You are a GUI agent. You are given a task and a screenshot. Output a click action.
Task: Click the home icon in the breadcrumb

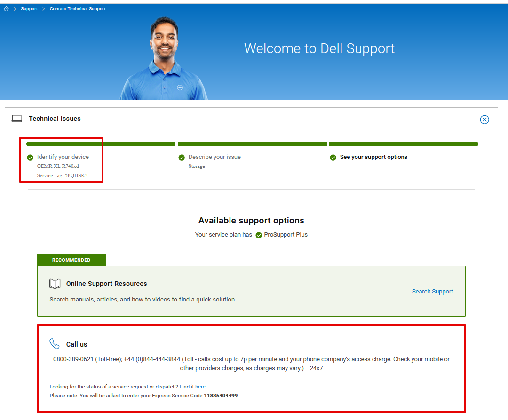coord(7,9)
